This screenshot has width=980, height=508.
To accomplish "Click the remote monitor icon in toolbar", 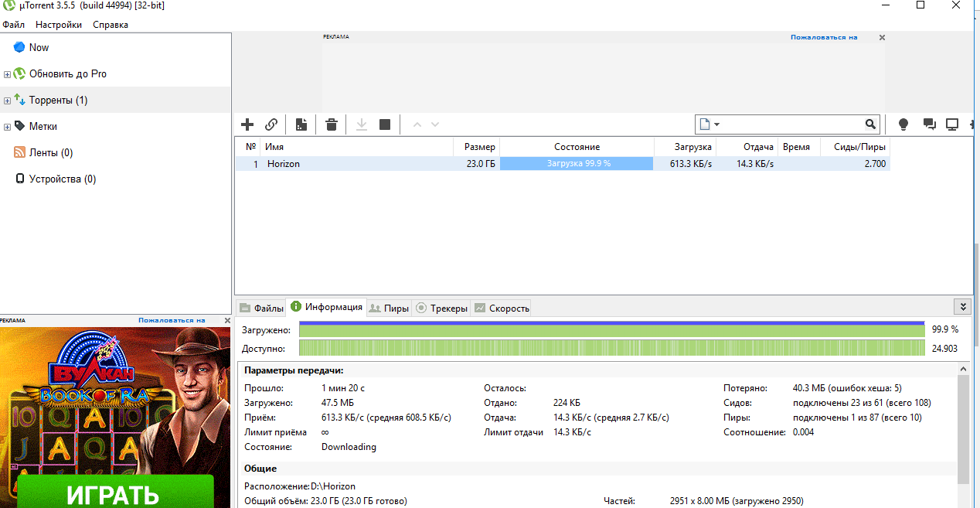I will pos(952,124).
